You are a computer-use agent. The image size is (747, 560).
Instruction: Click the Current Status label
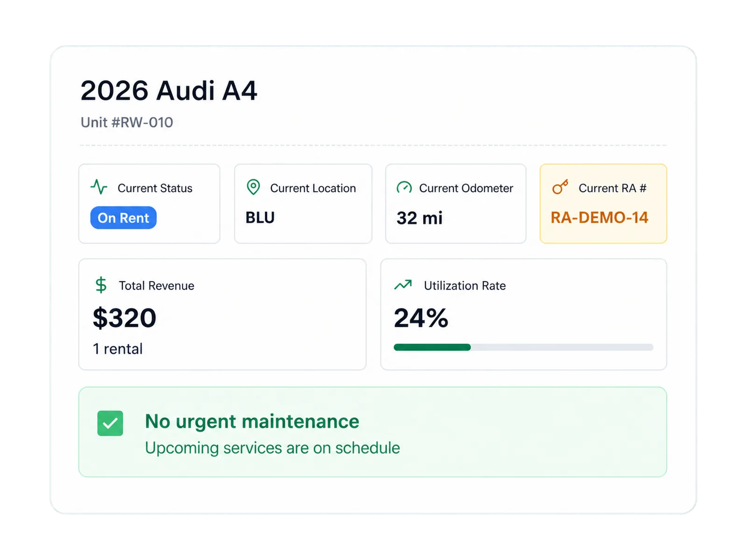coord(155,188)
